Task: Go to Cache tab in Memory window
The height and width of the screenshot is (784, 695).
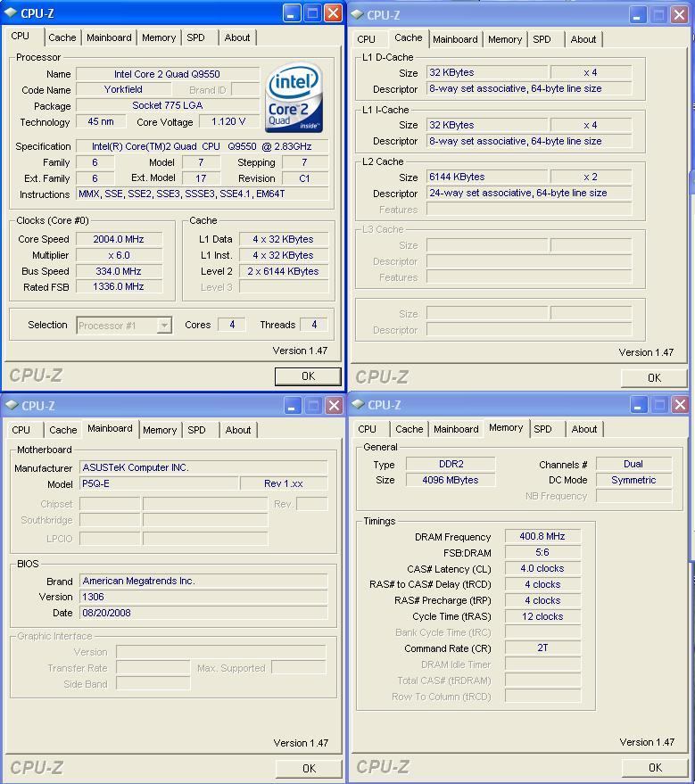Action: pyautogui.click(x=409, y=429)
